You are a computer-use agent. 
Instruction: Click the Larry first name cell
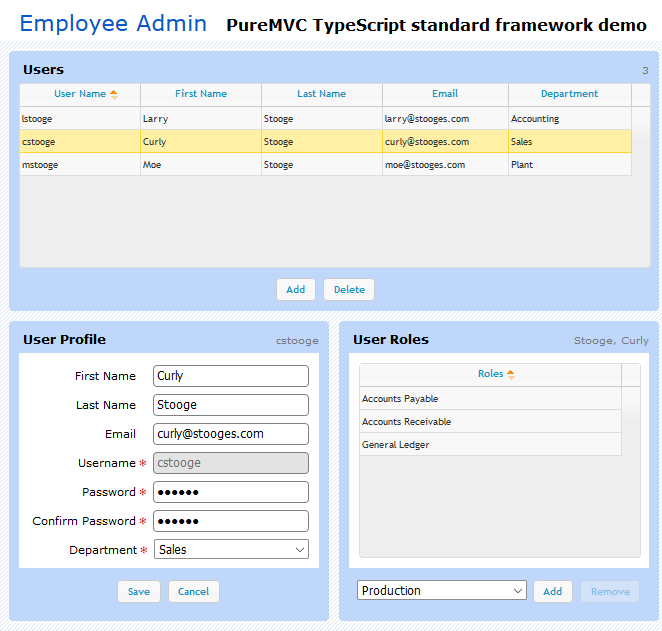point(201,119)
